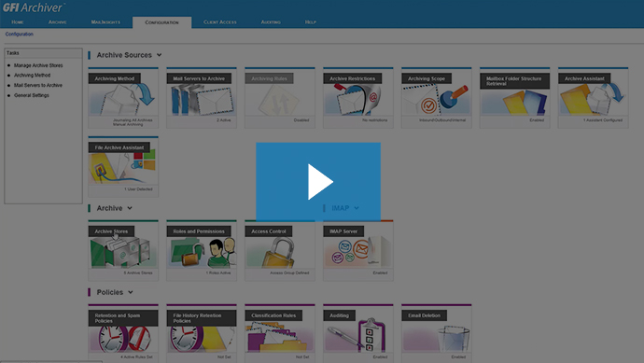This screenshot has height=363, width=644.
Task: Click 'No restrictions' status text
Action: point(374,120)
